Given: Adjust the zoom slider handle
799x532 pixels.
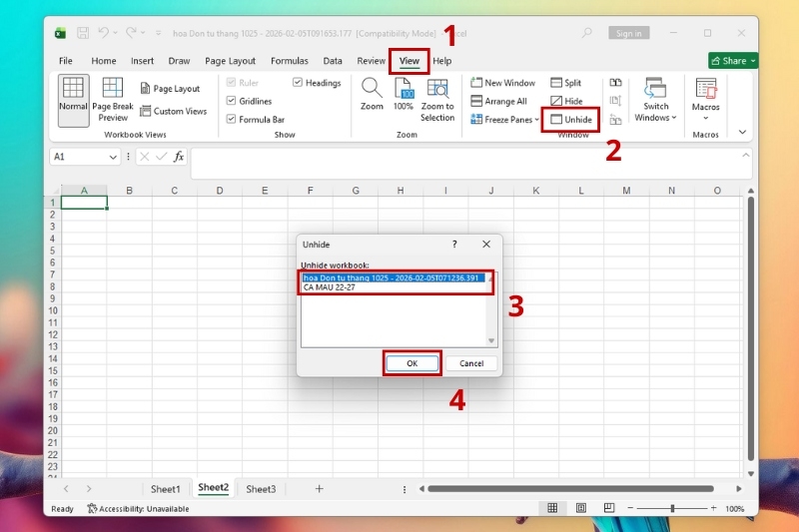Looking at the screenshot, I should (x=672, y=508).
